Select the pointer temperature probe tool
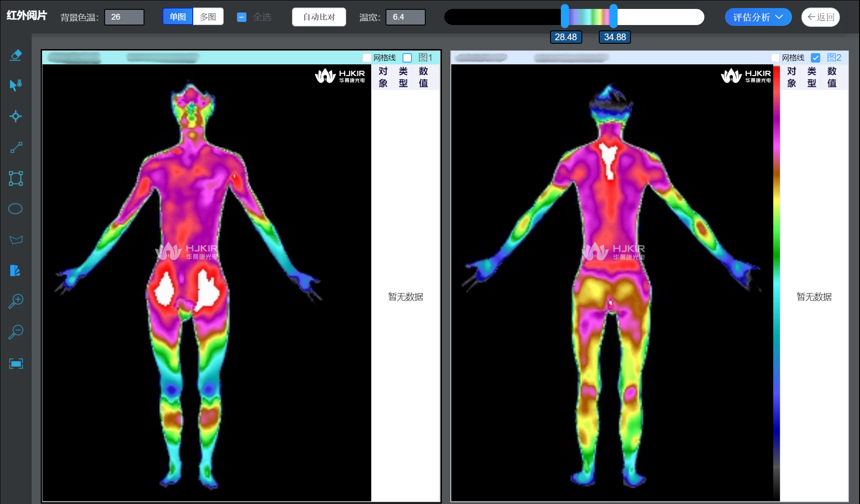860x504 pixels. [16, 85]
